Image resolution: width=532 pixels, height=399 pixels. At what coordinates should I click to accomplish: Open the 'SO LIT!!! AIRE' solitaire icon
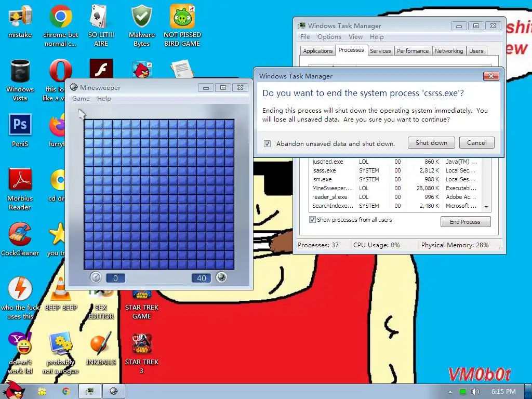[101, 25]
